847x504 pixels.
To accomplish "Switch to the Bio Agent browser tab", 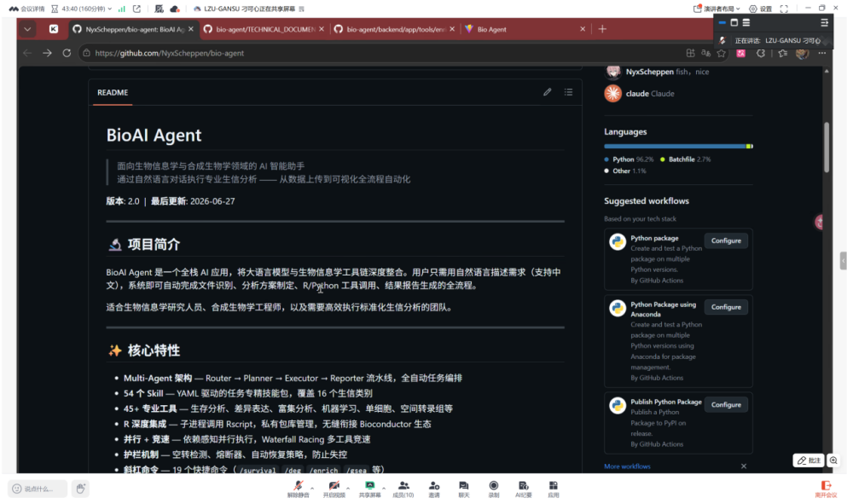I will (520, 29).
